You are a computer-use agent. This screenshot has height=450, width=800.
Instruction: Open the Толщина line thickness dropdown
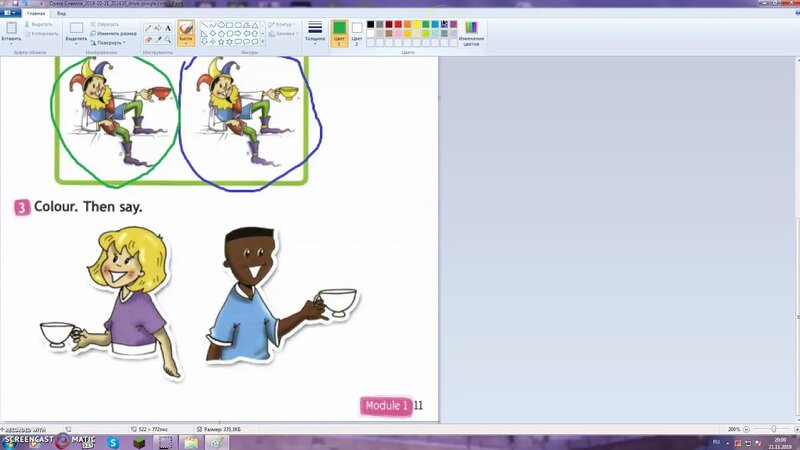tap(315, 33)
